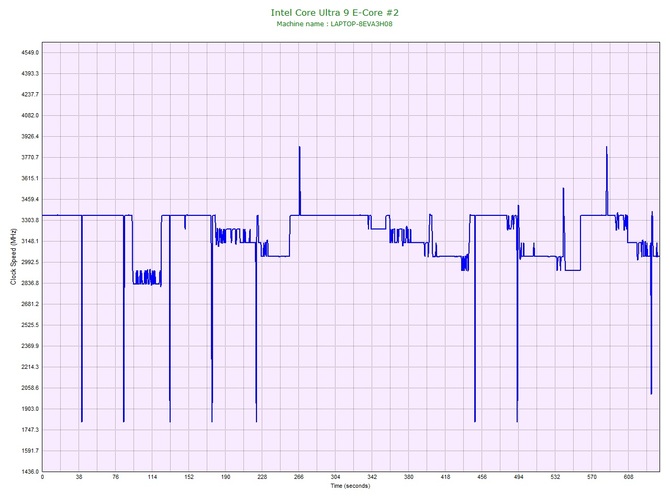Click the clock speed spike peak near 266 seconds

click(300, 147)
